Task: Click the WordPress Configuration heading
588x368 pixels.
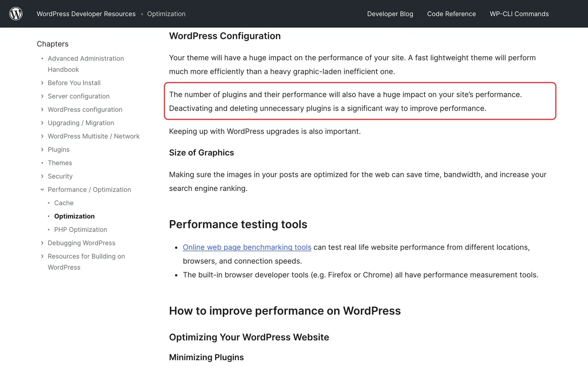Action: coord(225,36)
